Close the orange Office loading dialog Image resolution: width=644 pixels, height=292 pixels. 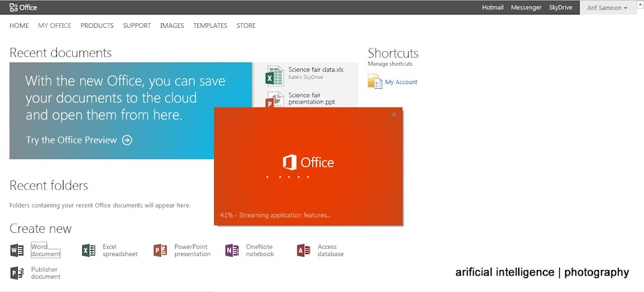click(x=394, y=114)
